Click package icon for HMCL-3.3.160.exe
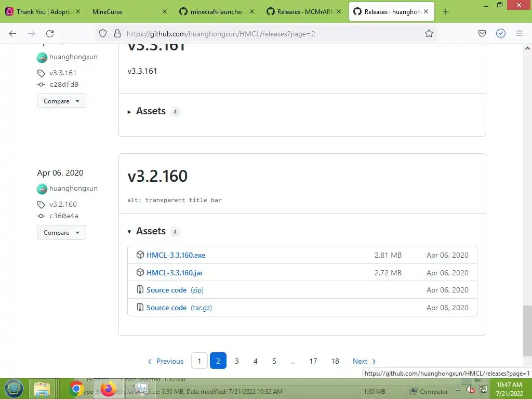Screen dimensions: 532x399 pyautogui.click(x=140, y=255)
